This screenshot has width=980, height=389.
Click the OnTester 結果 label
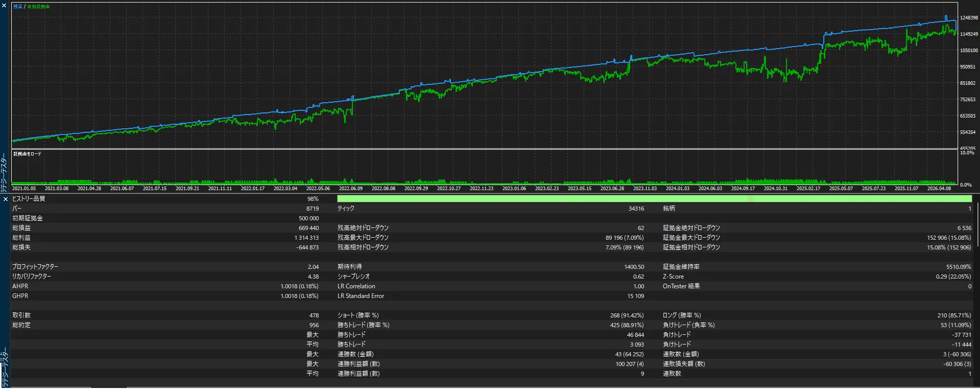pos(681,286)
